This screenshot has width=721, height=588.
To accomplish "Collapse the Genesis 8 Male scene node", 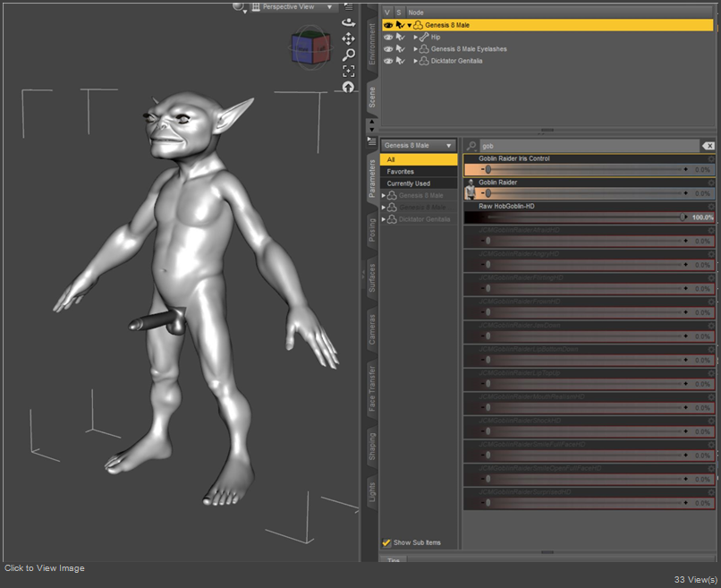I will [x=409, y=25].
